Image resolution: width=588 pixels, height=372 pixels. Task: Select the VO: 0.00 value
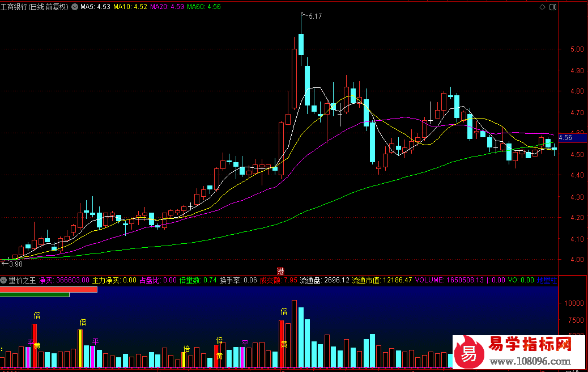click(x=521, y=280)
